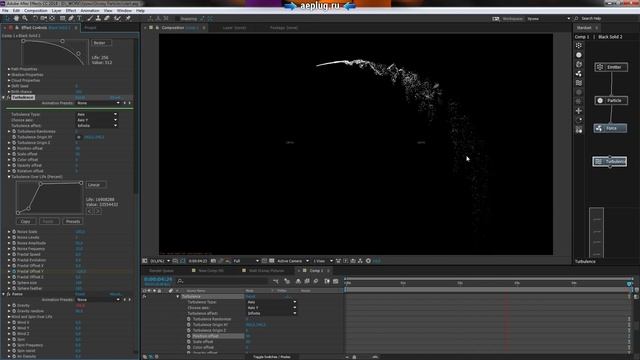Toggle stopwatch for Turbulence Origin XY in Effect Controls
This screenshot has width=640, height=360.
(x=14, y=137)
